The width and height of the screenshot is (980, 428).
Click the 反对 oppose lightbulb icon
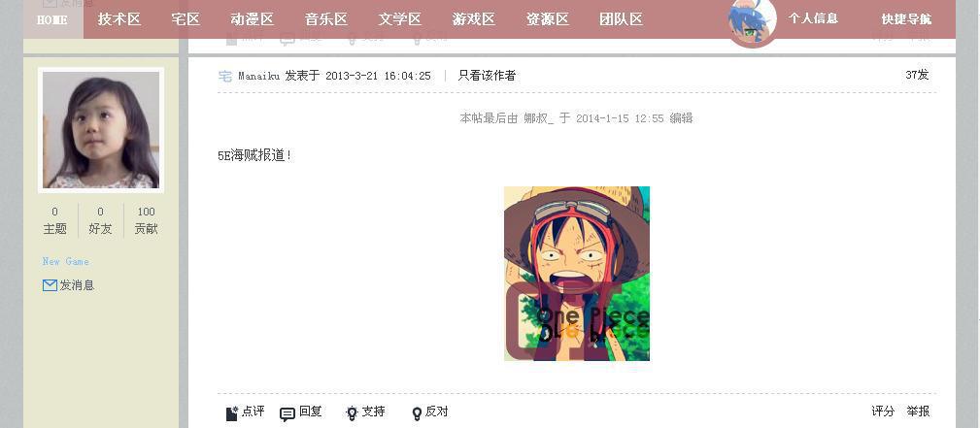(417, 413)
